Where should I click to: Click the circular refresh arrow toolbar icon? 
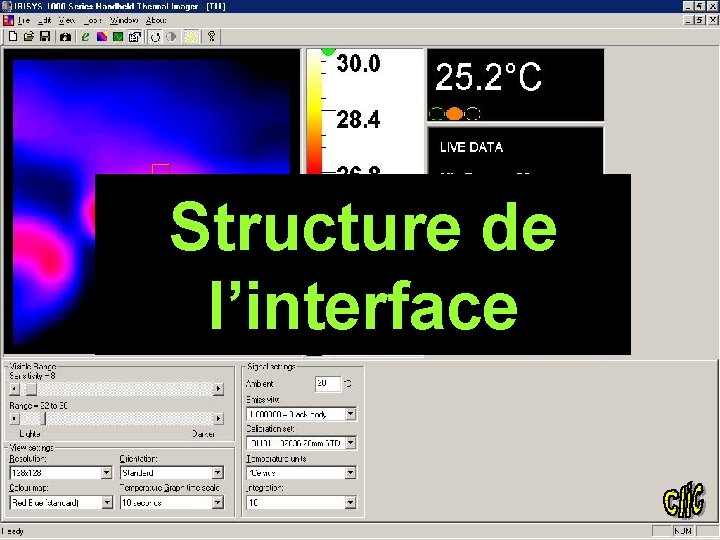point(155,37)
